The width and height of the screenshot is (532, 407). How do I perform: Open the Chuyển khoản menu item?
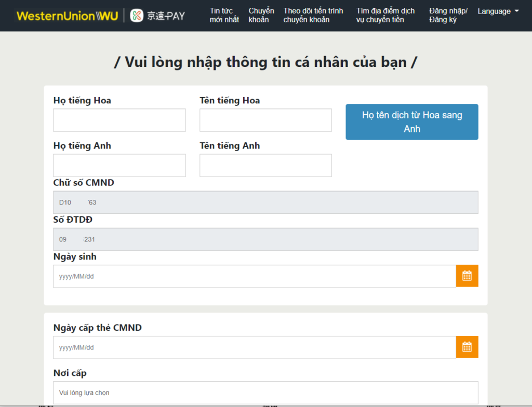[261, 15]
